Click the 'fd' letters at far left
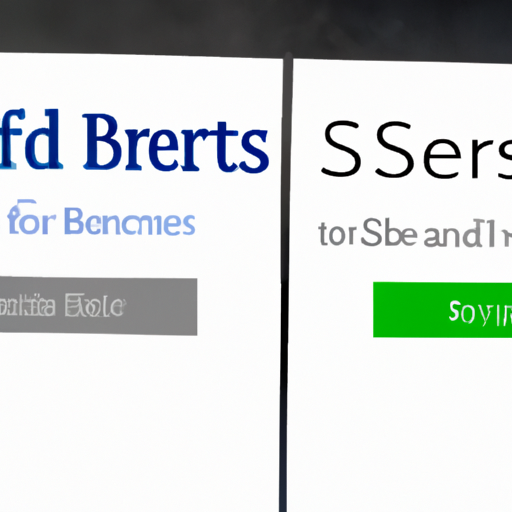The width and height of the screenshot is (512, 512). pos(31,139)
